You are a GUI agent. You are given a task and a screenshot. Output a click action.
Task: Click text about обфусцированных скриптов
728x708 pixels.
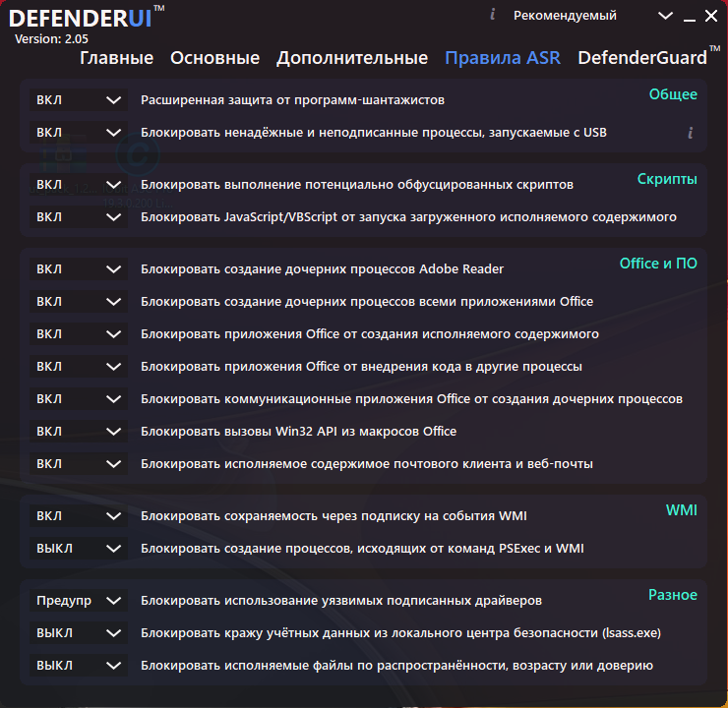click(x=357, y=185)
